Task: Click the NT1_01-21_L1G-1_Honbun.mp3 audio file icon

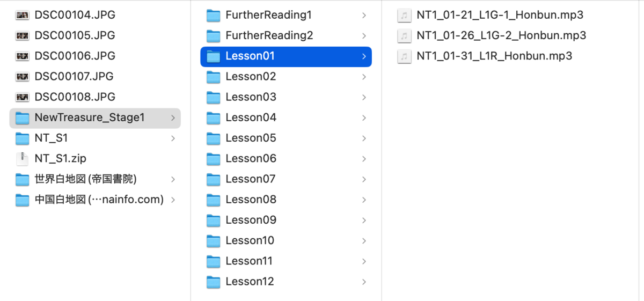Action: tap(403, 15)
